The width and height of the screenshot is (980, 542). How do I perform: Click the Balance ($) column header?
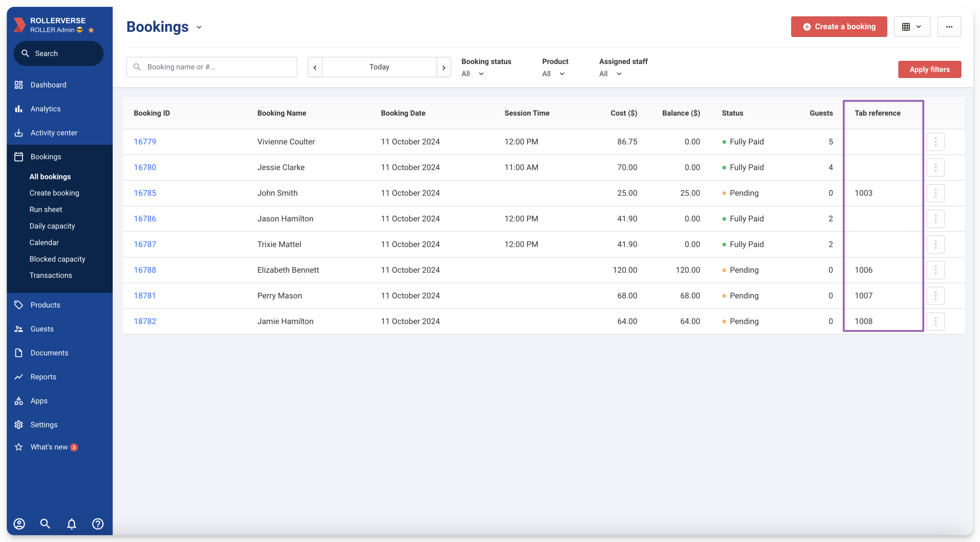681,113
